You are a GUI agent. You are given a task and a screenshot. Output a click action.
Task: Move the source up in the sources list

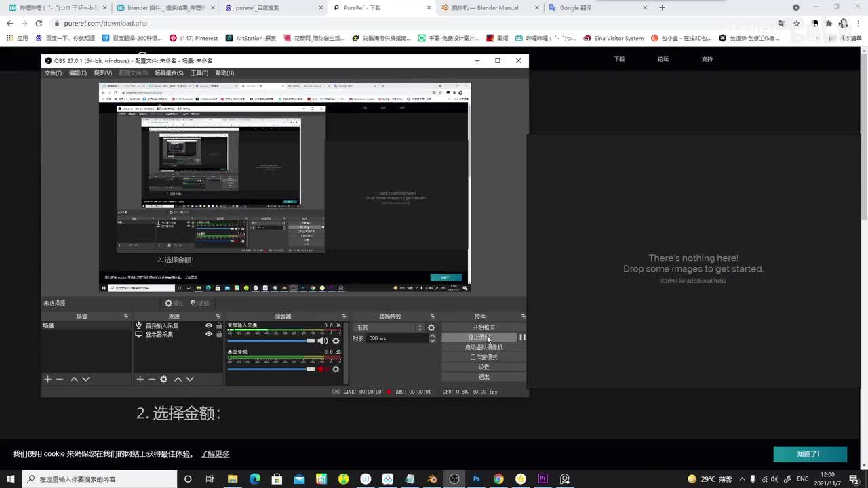coord(178,380)
